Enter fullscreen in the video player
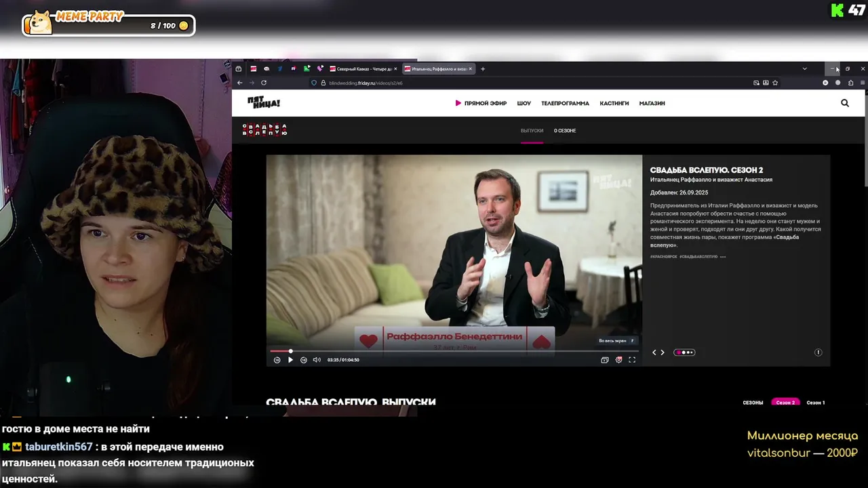Image resolution: width=868 pixels, height=488 pixels. pyautogui.click(x=632, y=360)
